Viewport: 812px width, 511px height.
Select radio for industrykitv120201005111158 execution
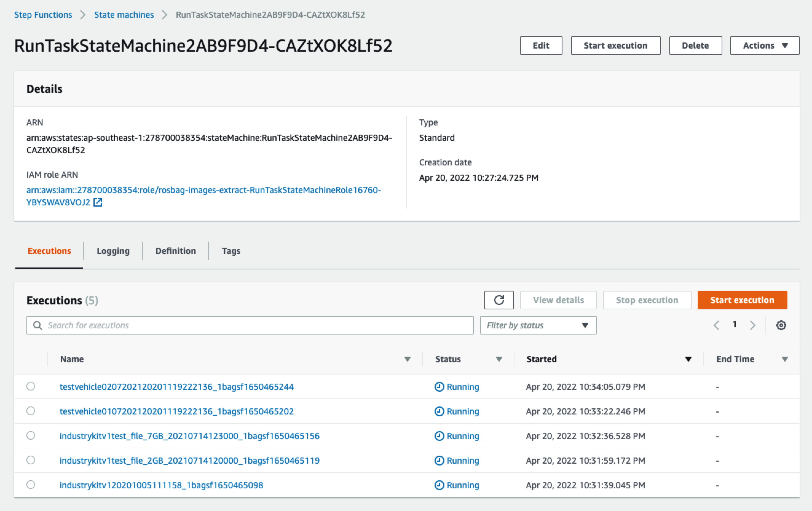click(x=31, y=485)
